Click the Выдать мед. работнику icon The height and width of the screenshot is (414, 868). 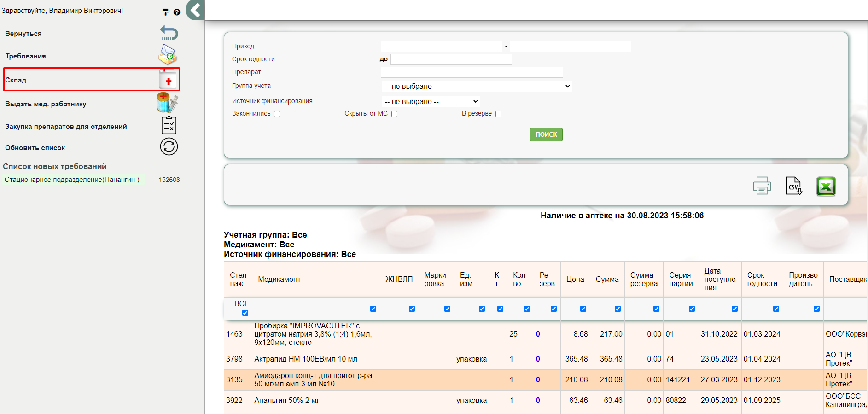(x=167, y=103)
